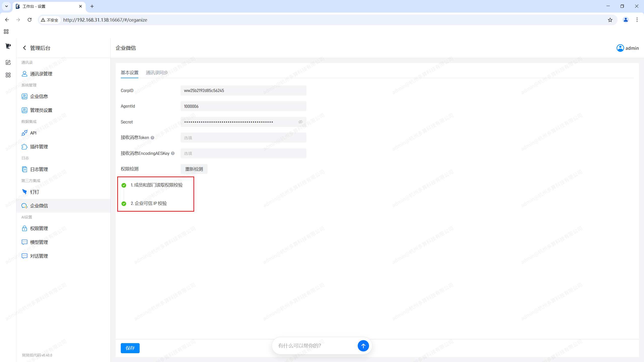Click the 接收消息Token input field
Image resolution: width=644 pixels, height=362 pixels.
coord(244,138)
